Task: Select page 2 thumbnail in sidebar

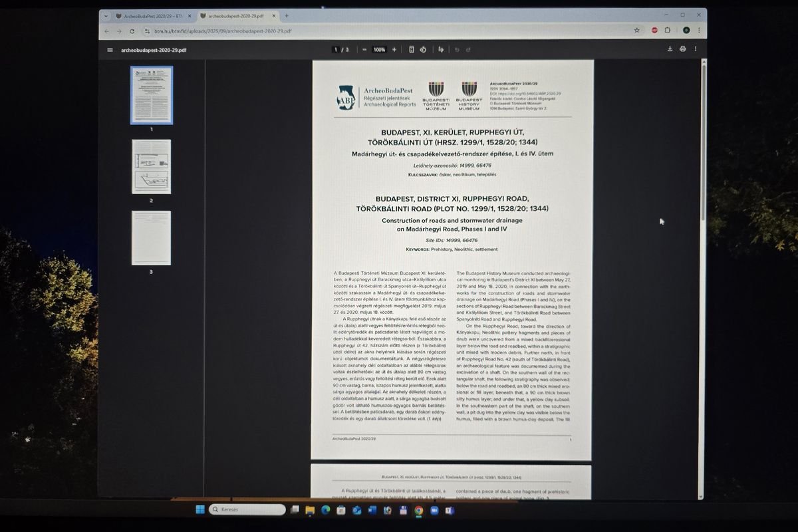Action: click(151, 167)
